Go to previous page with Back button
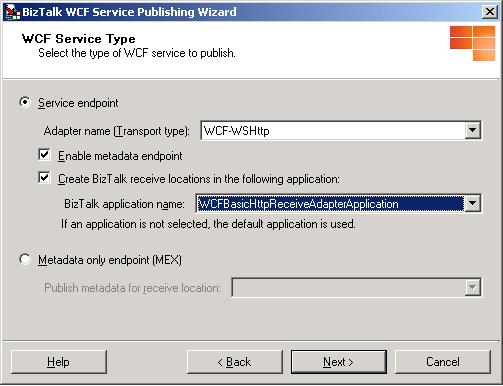 coord(235,362)
